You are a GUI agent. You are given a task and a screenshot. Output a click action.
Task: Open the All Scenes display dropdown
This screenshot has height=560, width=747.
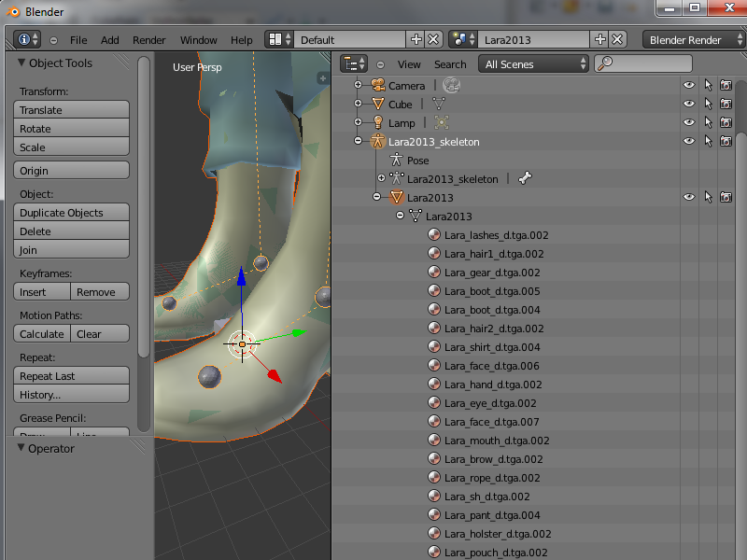(534, 64)
